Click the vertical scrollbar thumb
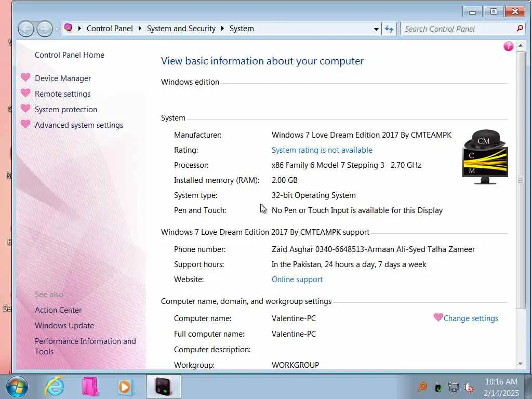532x399 pixels. (x=521, y=180)
